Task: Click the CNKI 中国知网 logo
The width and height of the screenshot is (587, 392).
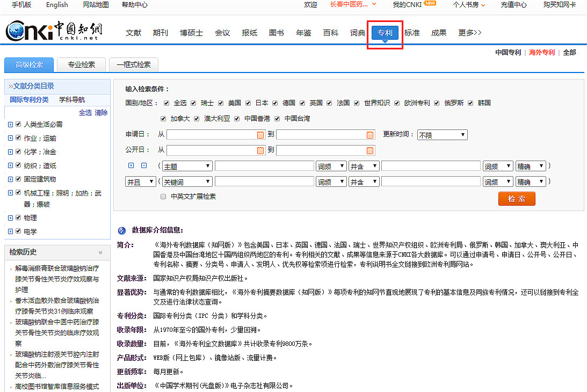Action: pos(54,31)
